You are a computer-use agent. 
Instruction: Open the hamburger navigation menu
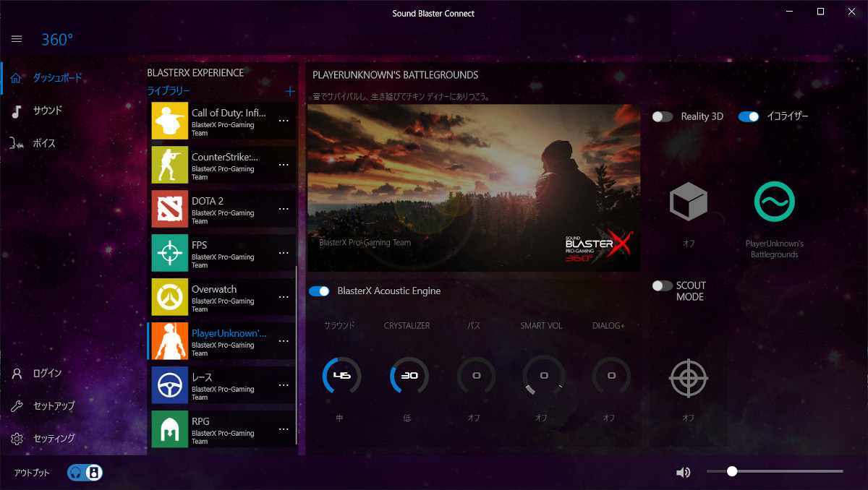[x=17, y=39]
